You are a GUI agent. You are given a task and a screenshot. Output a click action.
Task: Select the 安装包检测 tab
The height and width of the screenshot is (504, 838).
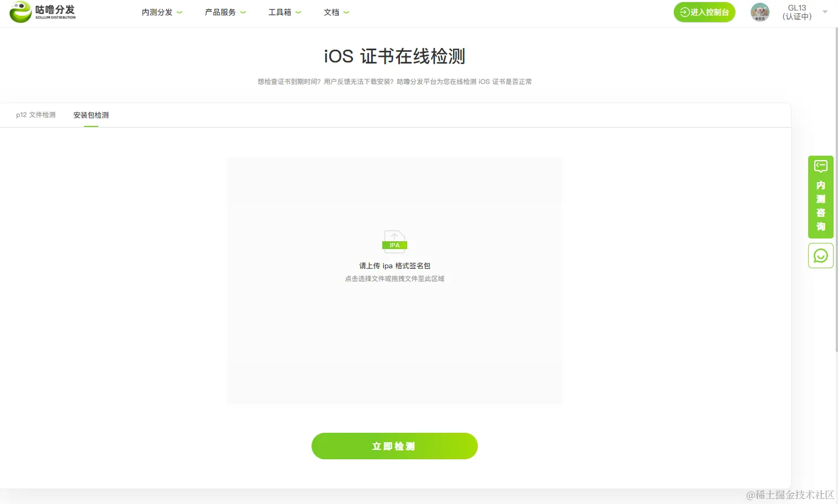91,115
